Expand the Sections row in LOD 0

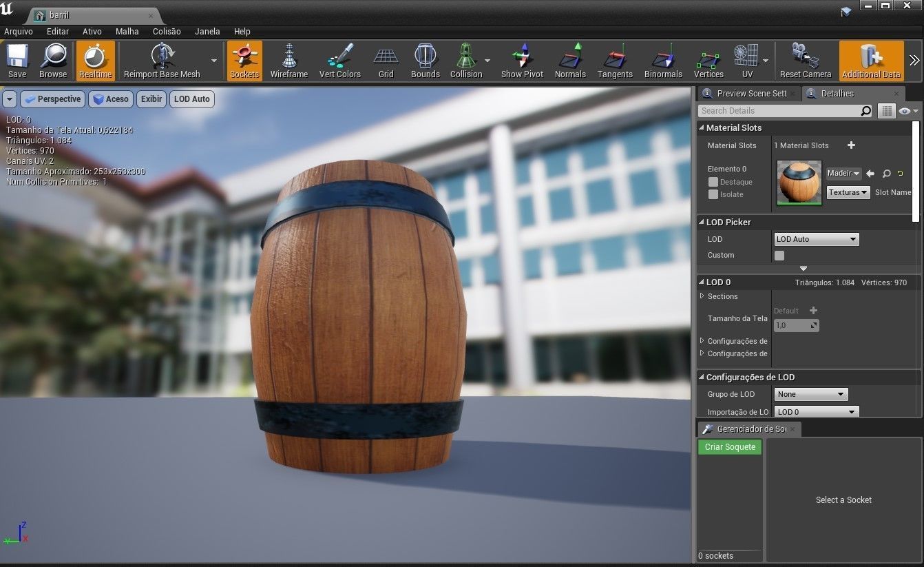[x=702, y=296]
